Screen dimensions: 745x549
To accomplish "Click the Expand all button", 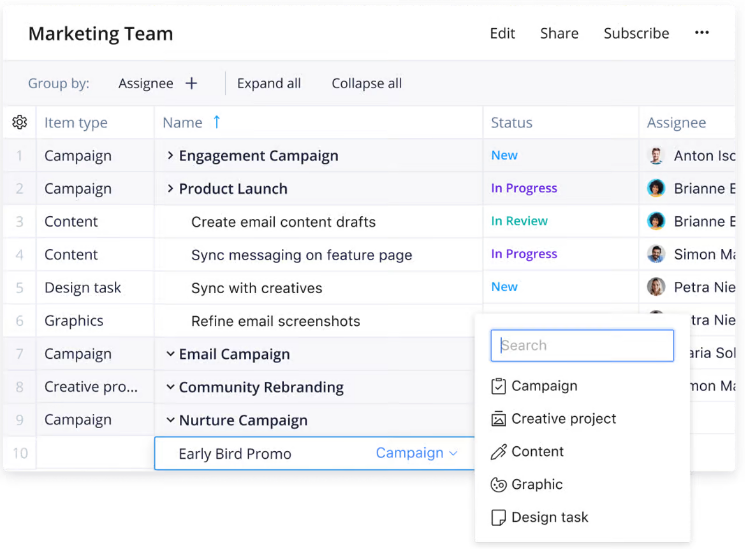I will [269, 84].
